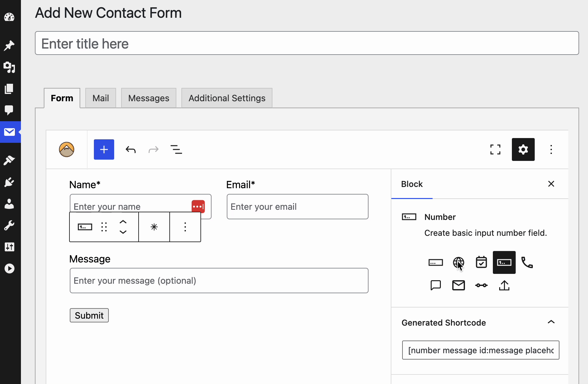Toggle the settings gear sidebar
588x384 pixels.
523,149
